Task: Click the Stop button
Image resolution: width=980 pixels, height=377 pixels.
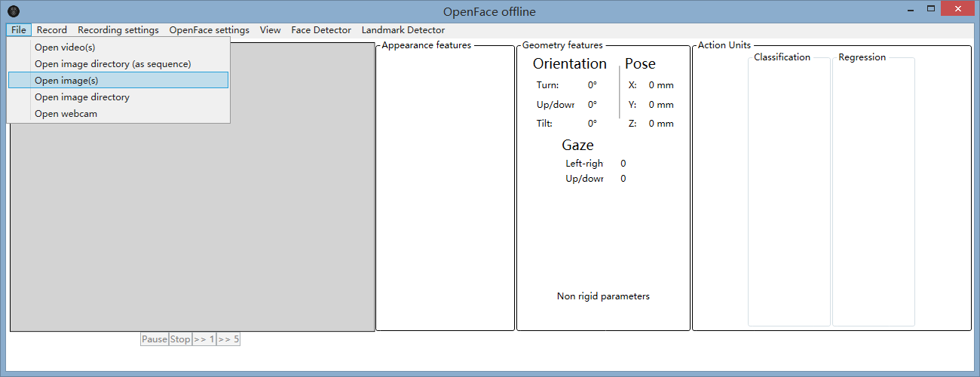Action: click(180, 339)
